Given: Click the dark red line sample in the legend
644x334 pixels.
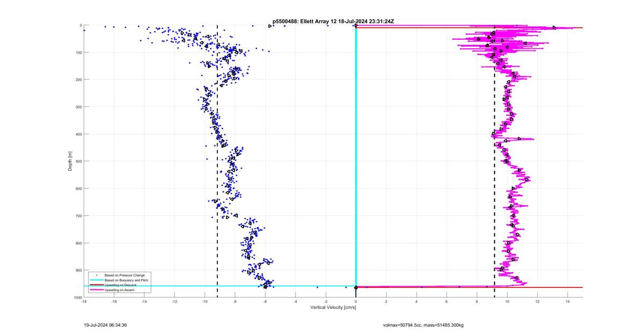Looking at the screenshot, I should (96, 285).
